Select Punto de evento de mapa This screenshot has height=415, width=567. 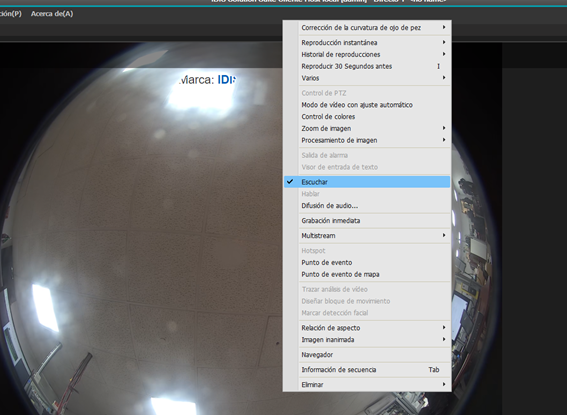click(x=367, y=274)
